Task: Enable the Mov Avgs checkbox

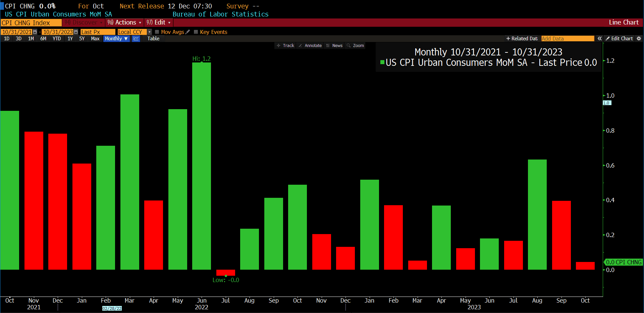Action: [x=157, y=32]
